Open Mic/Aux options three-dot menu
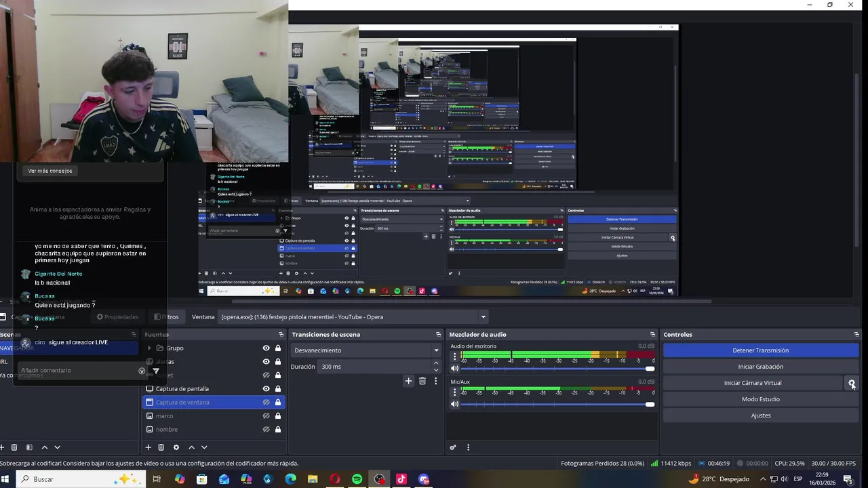 click(x=454, y=391)
